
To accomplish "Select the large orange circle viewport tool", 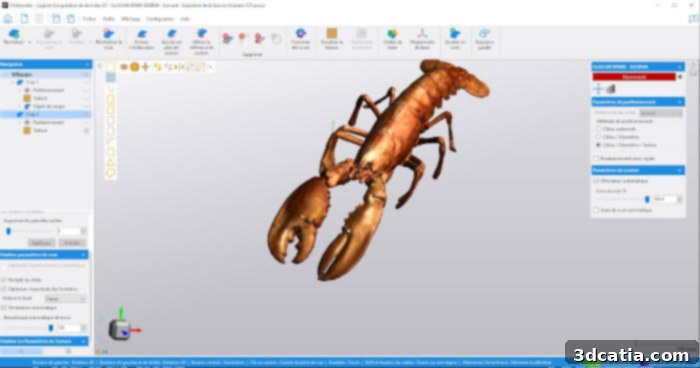I will pos(135,67).
